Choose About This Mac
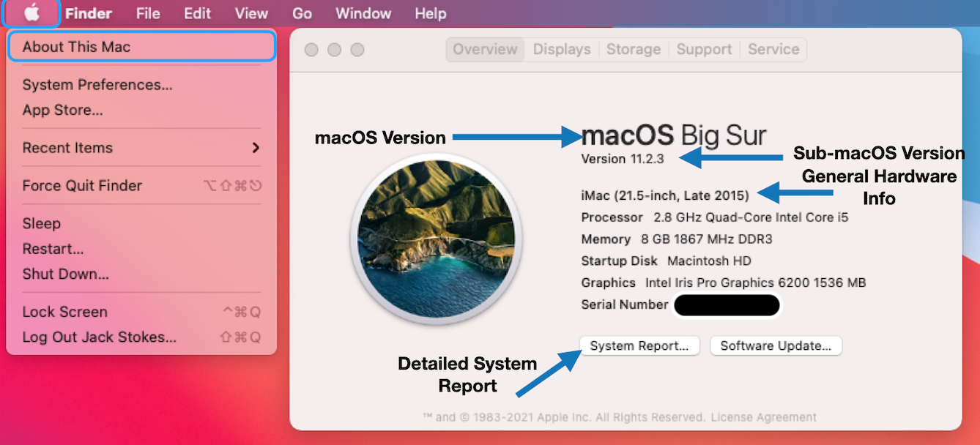 [142, 47]
